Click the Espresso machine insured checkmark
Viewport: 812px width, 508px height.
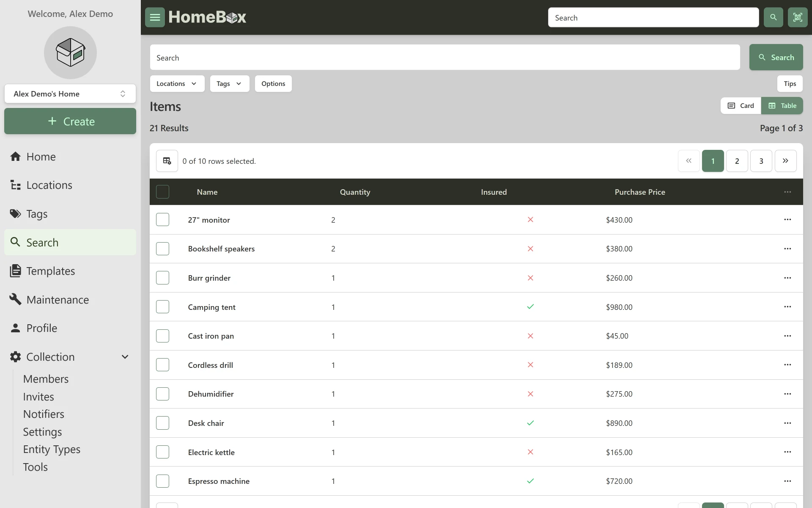[530, 481]
